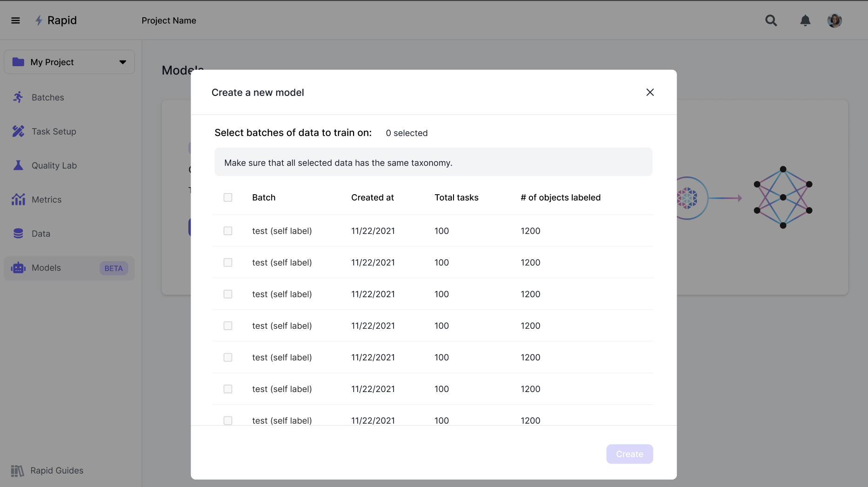Click the Data database icon

pos(18,233)
